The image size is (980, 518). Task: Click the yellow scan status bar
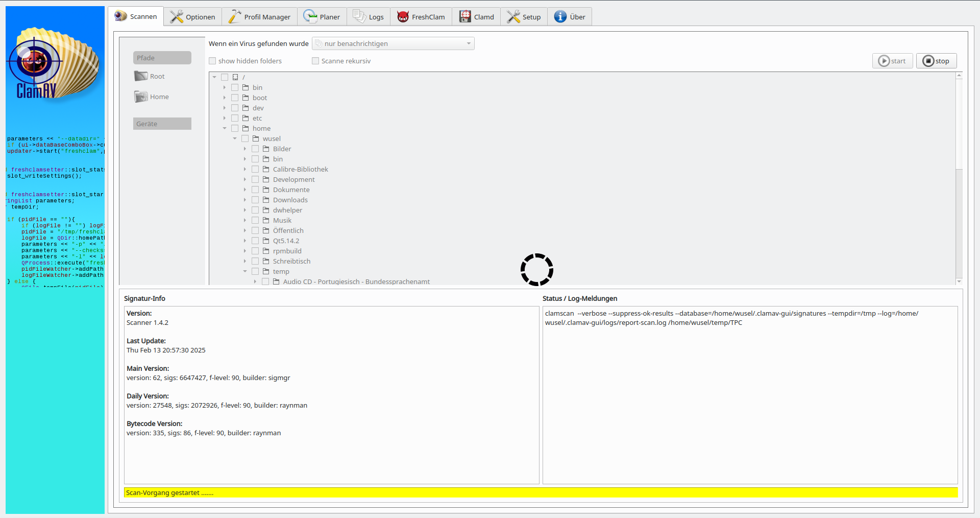pyautogui.click(x=541, y=492)
